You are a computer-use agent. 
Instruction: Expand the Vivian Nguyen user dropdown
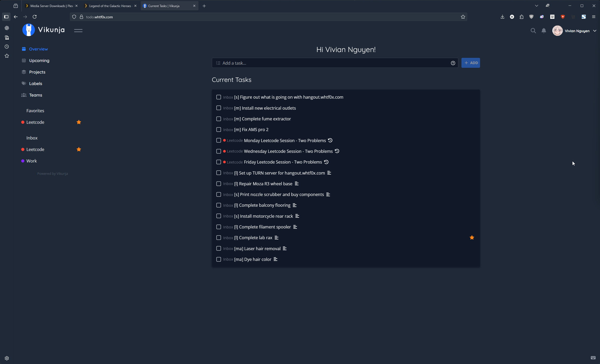click(595, 31)
